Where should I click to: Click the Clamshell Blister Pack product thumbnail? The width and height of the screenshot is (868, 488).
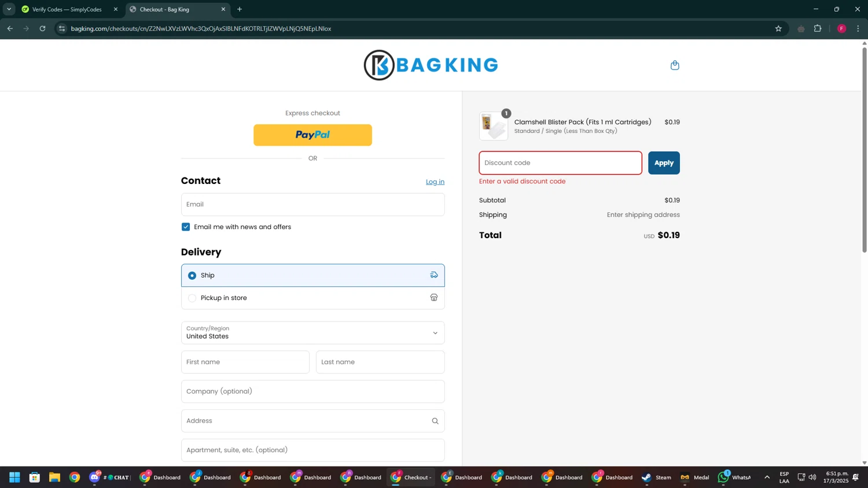pos(494,126)
